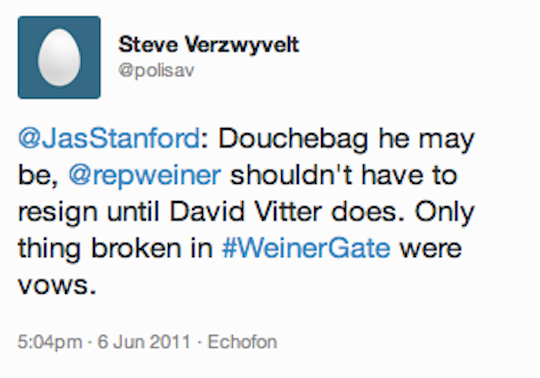Click the @polisav handle

tap(156, 71)
